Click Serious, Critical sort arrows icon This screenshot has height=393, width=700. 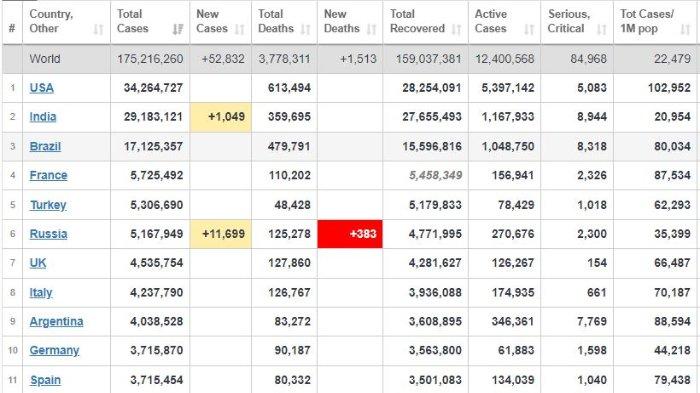pos(602,29)
